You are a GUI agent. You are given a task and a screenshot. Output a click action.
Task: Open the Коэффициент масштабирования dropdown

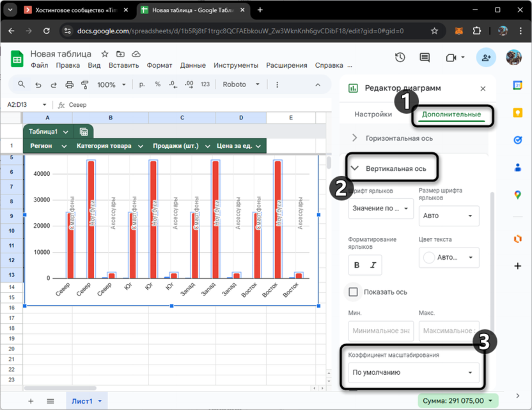pos(413,372)
